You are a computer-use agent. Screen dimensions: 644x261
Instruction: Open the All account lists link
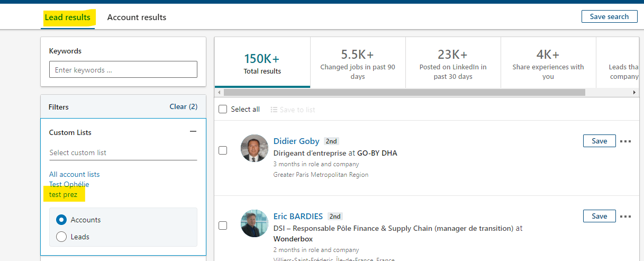click(74, 174)
